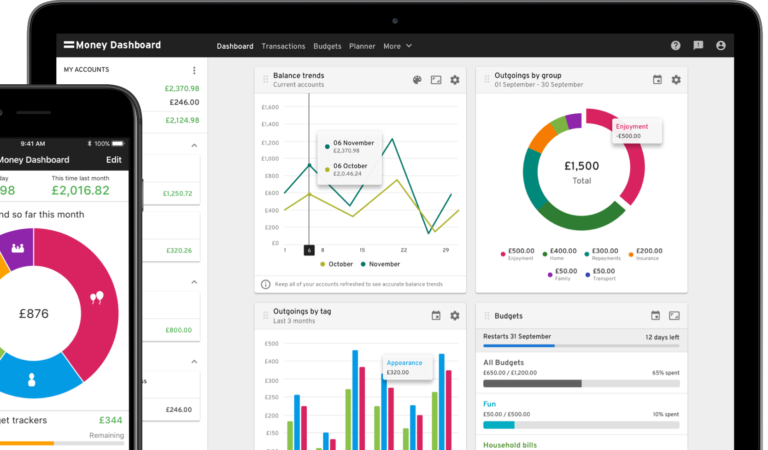Open the All Budgets summary
The width and height of the screenshot is (768, 450).
tap(581, 375)
